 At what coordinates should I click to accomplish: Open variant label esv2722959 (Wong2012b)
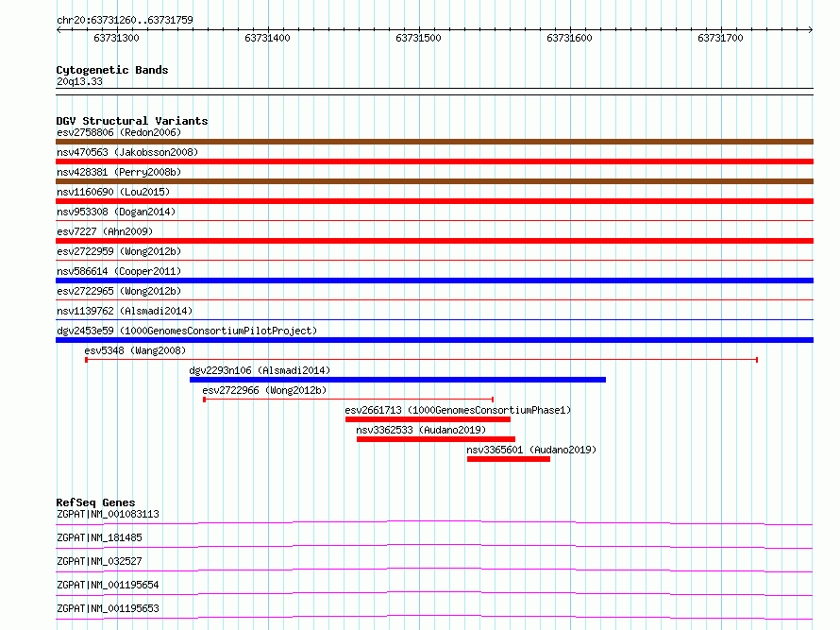click(x=119, y=251)
